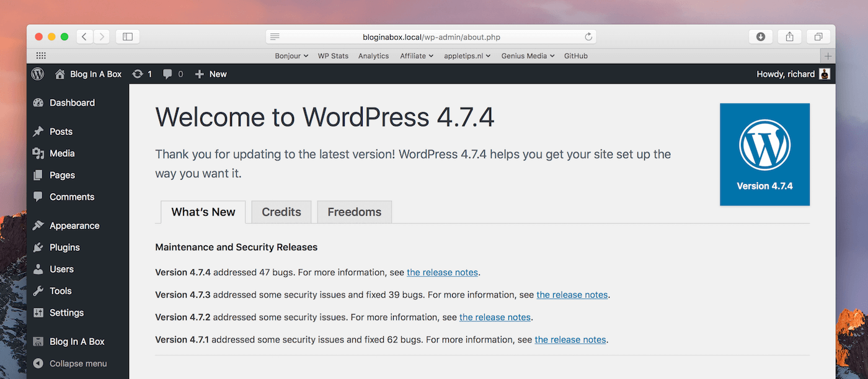Click the Pages icon in sidebar
The width and height of the screenshot is (868, 379).
tap(38, 175)
